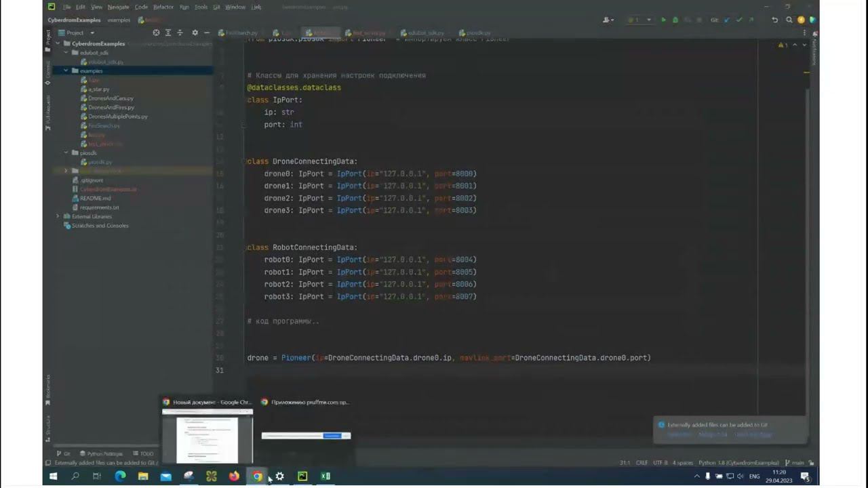Collapse the edubot_sdk folder

pos(66,53)
